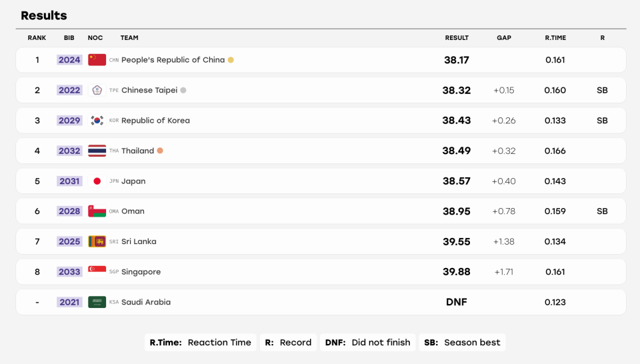This screenshot has width=640, height=364.
Task: Click the R.Time Reaction Time legend
Action: tap(201, 343)
